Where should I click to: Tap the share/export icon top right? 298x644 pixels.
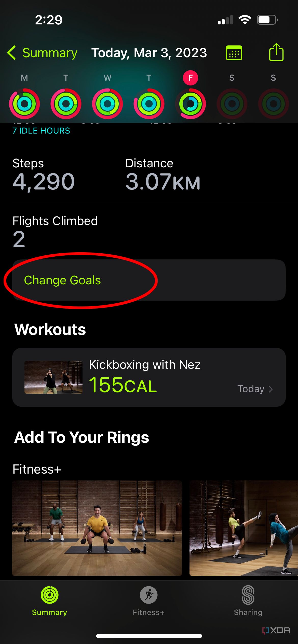tap(277, 52)
